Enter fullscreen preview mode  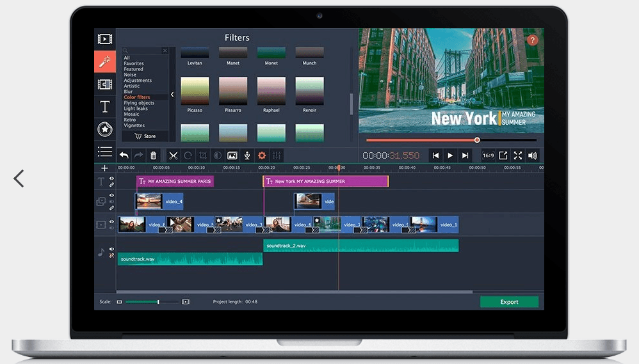[517, 155]
